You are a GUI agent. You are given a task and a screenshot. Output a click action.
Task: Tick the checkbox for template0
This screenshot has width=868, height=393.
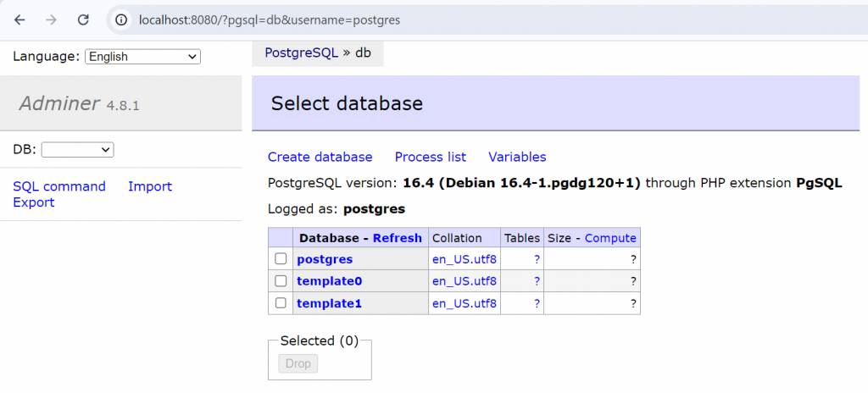[x=281, y=280]
